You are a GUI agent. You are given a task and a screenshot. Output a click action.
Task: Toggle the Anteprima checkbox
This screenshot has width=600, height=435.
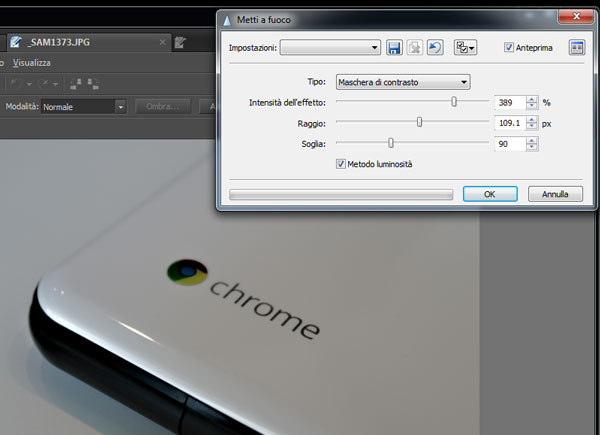click(x=509, y=47)
